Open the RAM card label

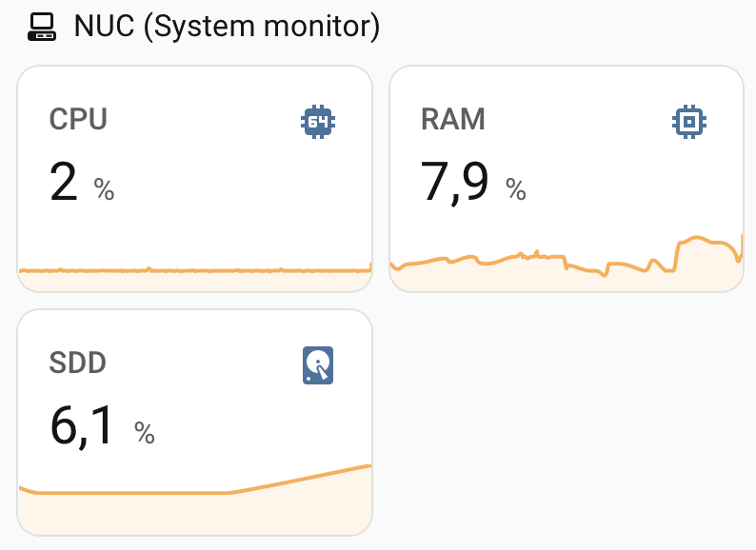pos(452,120)
